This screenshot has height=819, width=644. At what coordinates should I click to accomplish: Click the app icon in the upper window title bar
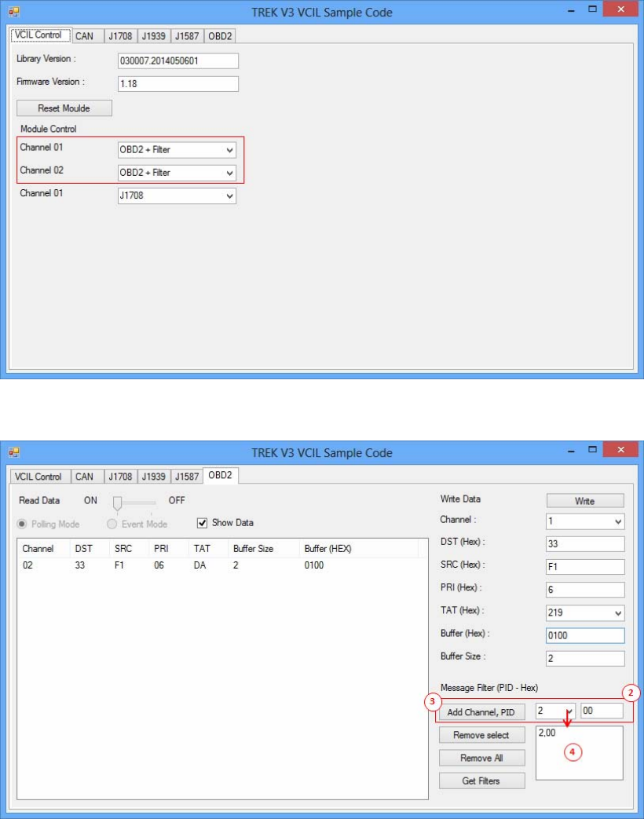click(x=14, y=12)
